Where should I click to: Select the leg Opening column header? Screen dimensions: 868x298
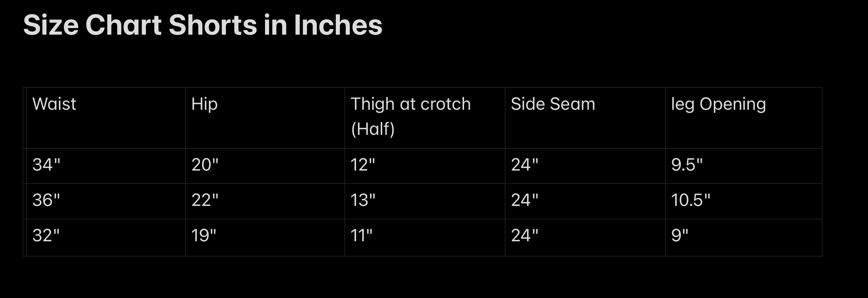coord(718,104)
